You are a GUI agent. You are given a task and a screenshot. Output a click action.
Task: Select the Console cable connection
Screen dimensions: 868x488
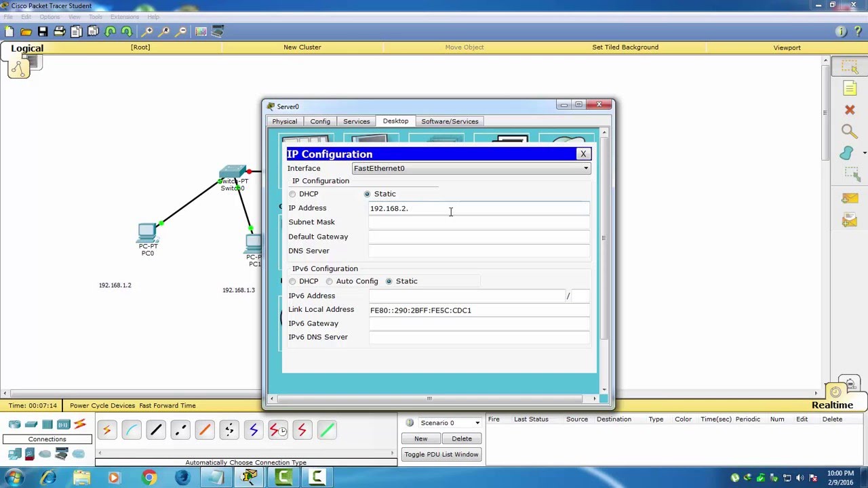(132, 430)
